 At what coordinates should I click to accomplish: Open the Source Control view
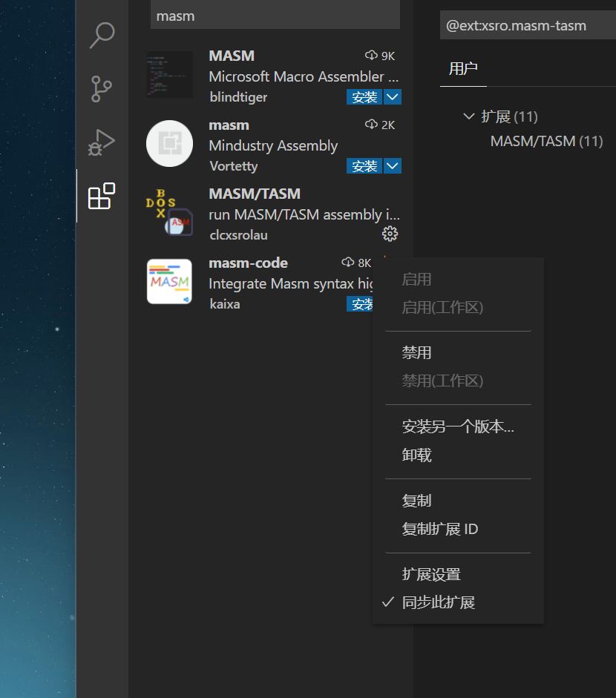[102, 88]
